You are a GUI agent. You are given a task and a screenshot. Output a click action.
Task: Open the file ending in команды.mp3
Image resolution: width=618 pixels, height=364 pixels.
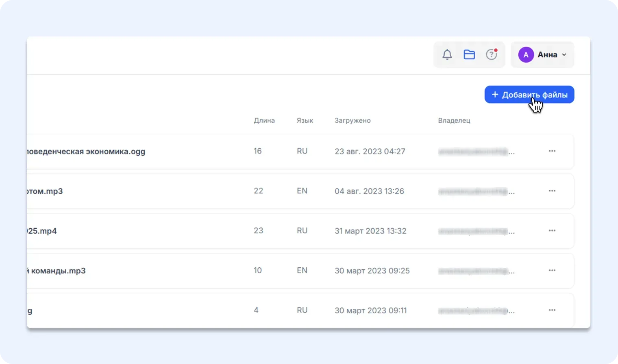[x=57, y=271]
